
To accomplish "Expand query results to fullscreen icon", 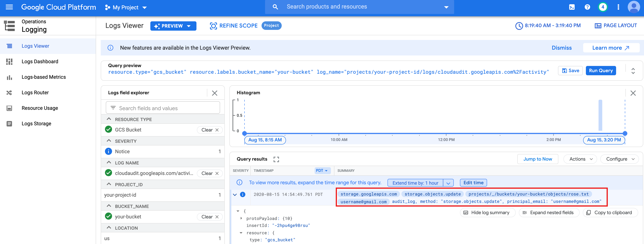I will pyautogui.click(x=276, y=159).
